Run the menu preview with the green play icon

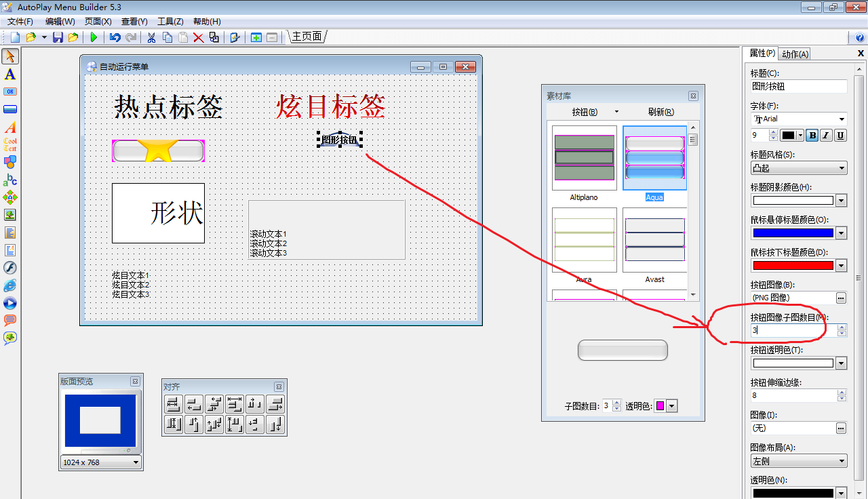(x=94, y=37)
